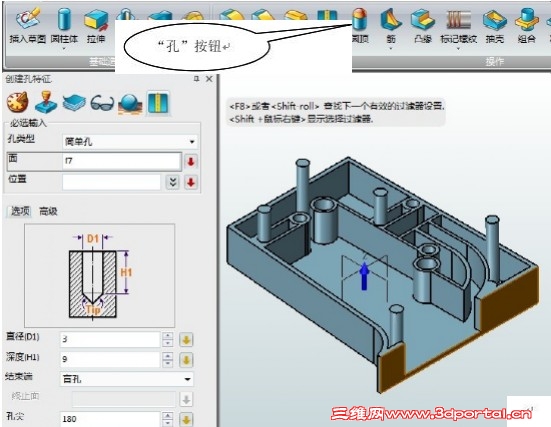This screenshot has width=551, height=427.
Task: Close the 创建孔特征 panel
Action: (209, 79)
